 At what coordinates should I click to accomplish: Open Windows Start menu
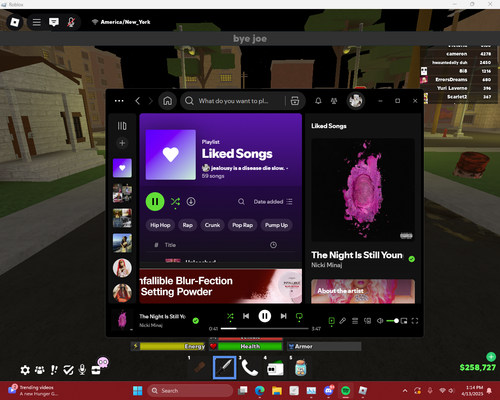click(x=138, y=390)
